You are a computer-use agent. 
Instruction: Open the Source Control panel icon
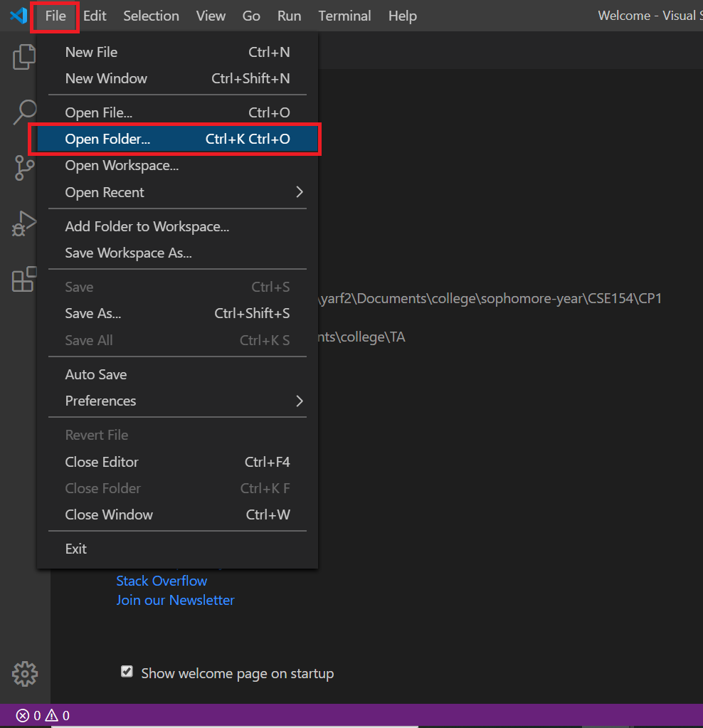(x=23, y=168)
